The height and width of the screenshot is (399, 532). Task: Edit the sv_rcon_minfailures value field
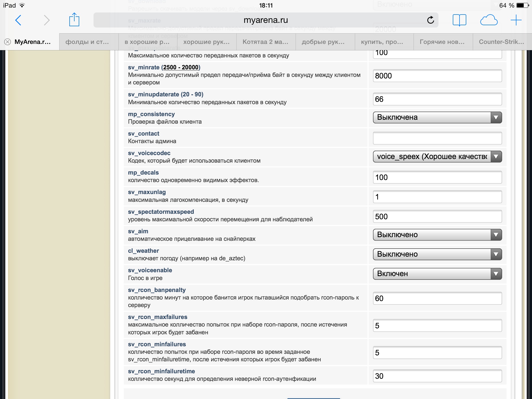(437, 353)
